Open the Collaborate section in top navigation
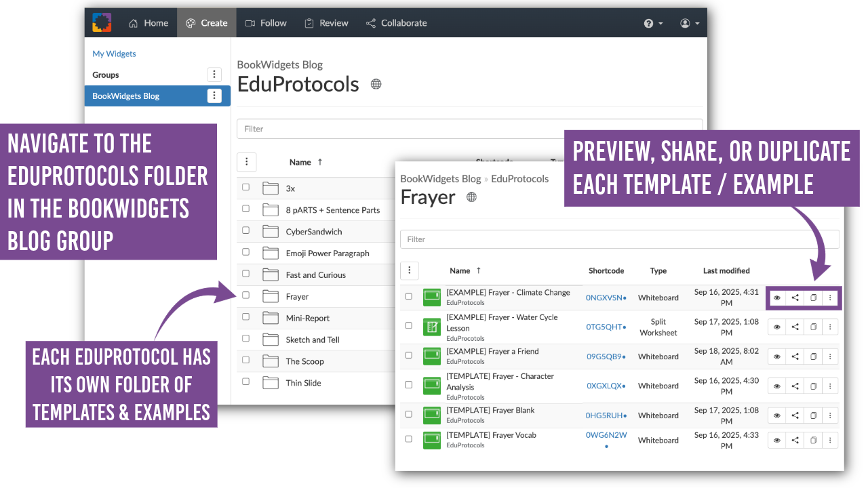The width and height of the screenshot is (868, 488). tap(396, 22)
